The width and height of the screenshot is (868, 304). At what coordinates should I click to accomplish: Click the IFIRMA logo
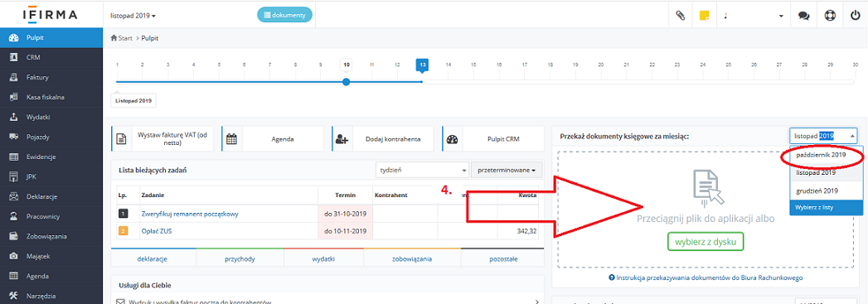click(x=51, y=14)
